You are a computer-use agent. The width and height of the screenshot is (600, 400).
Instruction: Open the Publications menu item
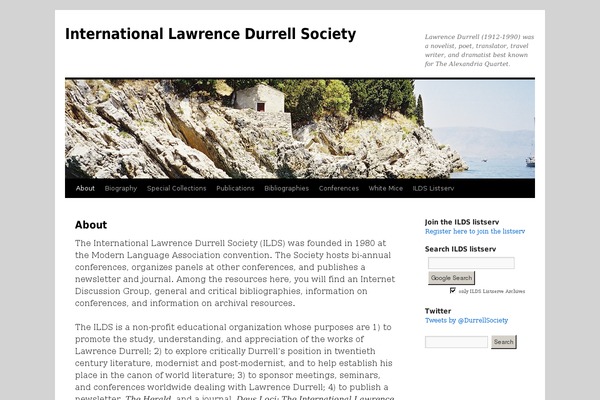(x=235, y=188)
